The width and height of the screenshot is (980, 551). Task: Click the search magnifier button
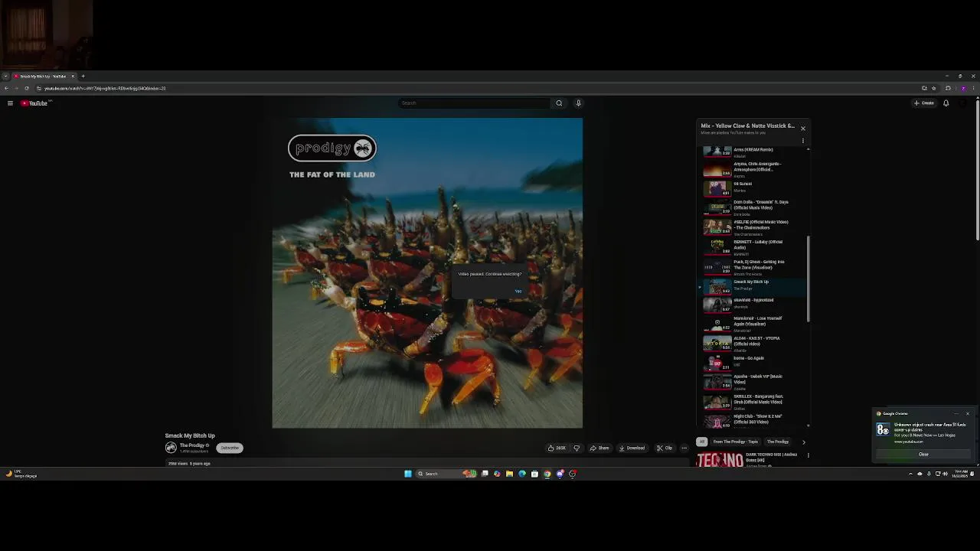[559, 103]
